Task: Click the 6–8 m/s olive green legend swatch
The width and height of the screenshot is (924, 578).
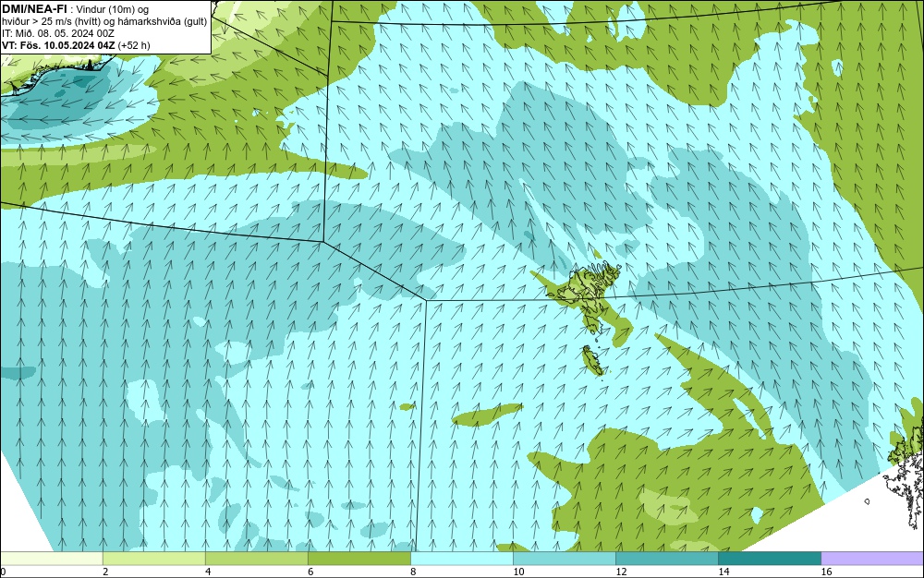Action: (x=359, y=558)
